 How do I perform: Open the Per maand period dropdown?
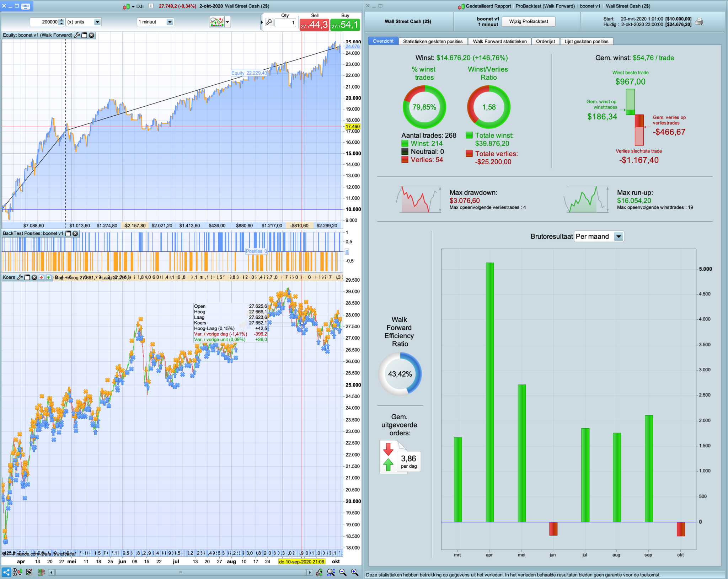[619, 237]
